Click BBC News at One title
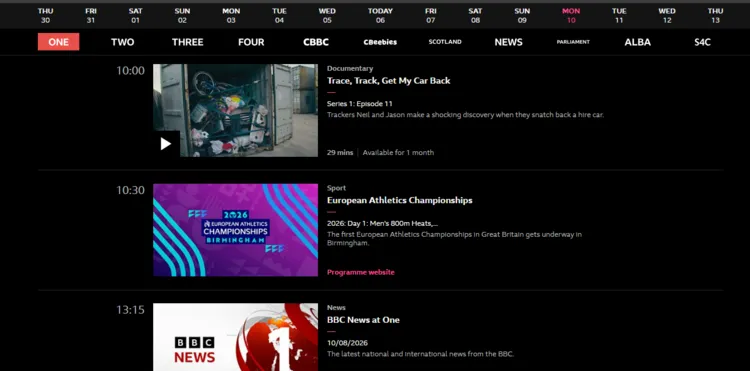This screenshot has height=371, width=750. [x=363, y=320]
